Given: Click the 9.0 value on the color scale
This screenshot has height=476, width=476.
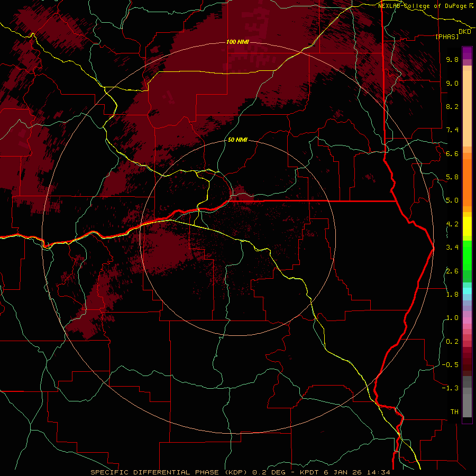Looking at the screenshot, I should click(452, 83).
